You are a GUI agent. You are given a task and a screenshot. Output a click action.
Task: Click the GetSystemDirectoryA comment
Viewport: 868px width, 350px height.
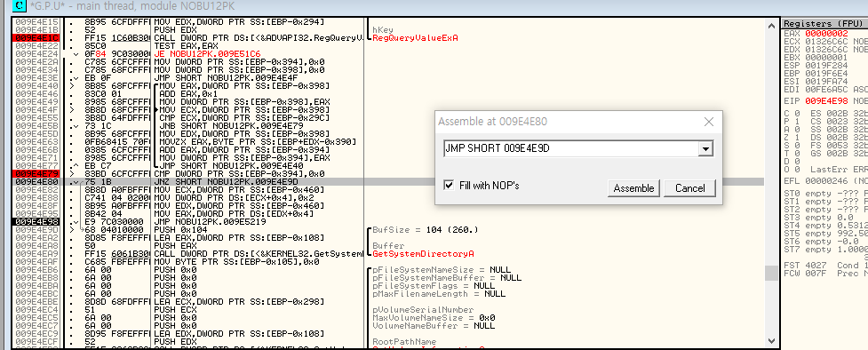pos(423,254)
